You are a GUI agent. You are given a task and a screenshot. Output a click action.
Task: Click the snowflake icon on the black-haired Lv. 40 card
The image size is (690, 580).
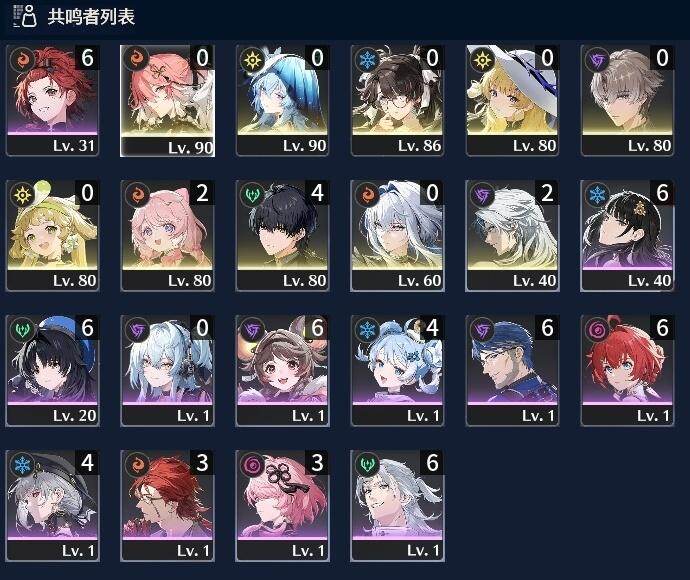[x=597, y=194]
